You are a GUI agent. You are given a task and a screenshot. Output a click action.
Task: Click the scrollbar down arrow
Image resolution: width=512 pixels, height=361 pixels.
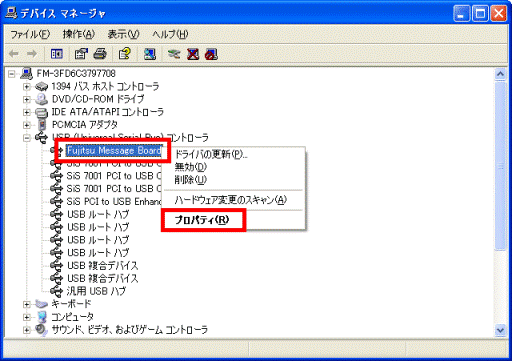500,330
